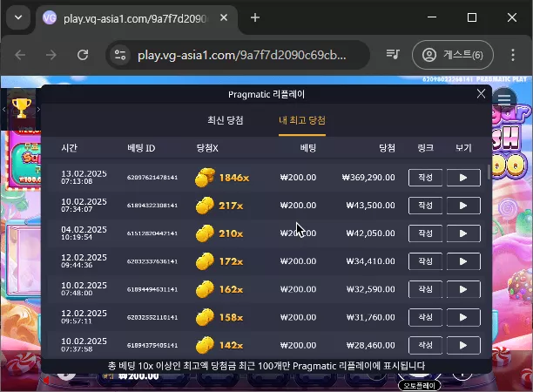Select the 내 최고 당첨 tab

[x=302, y=120]
